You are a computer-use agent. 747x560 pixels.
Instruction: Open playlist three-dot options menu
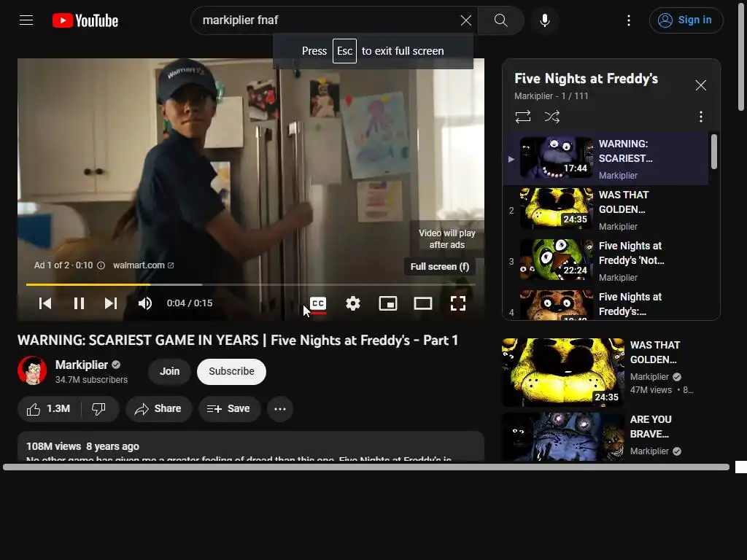700,117
